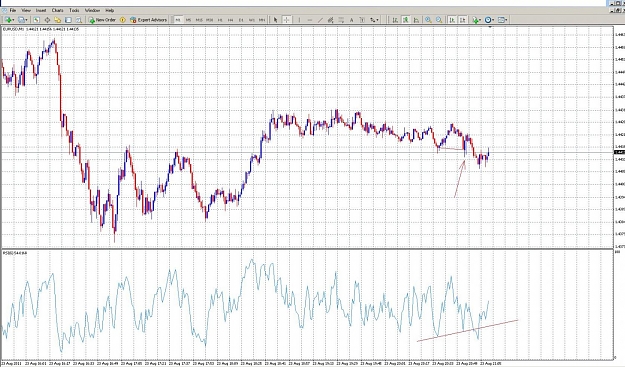Select the Fibonacci retracement tool
The image size is (625, 367).
click(x=341, y=20)
